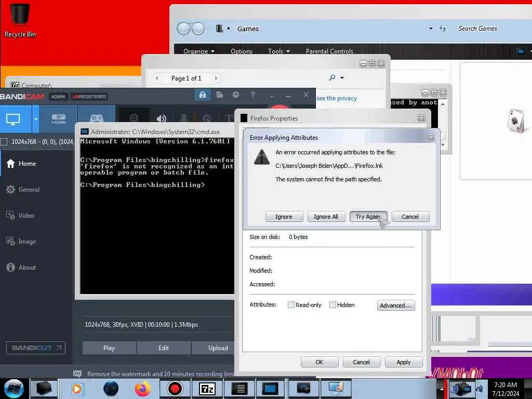This screenshot has width=532, height=399.
Task: Open Tools menu in Games window
Action: tap(279, 51)
